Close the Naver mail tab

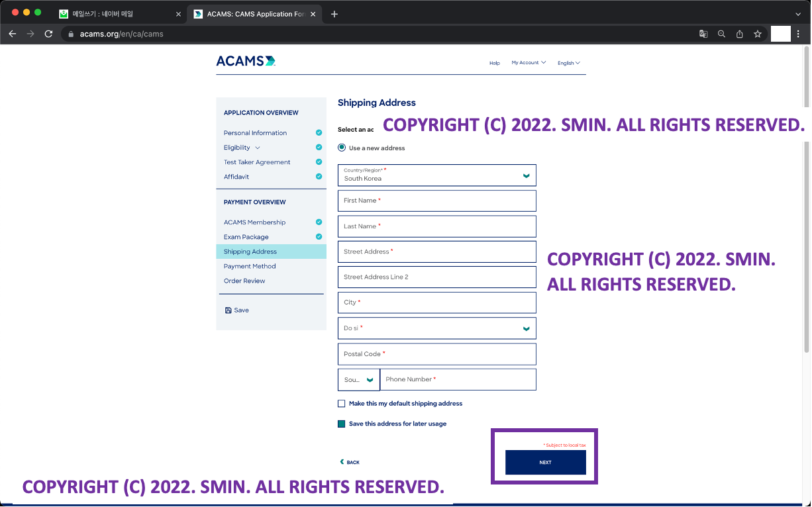click(x=178, y=14)
